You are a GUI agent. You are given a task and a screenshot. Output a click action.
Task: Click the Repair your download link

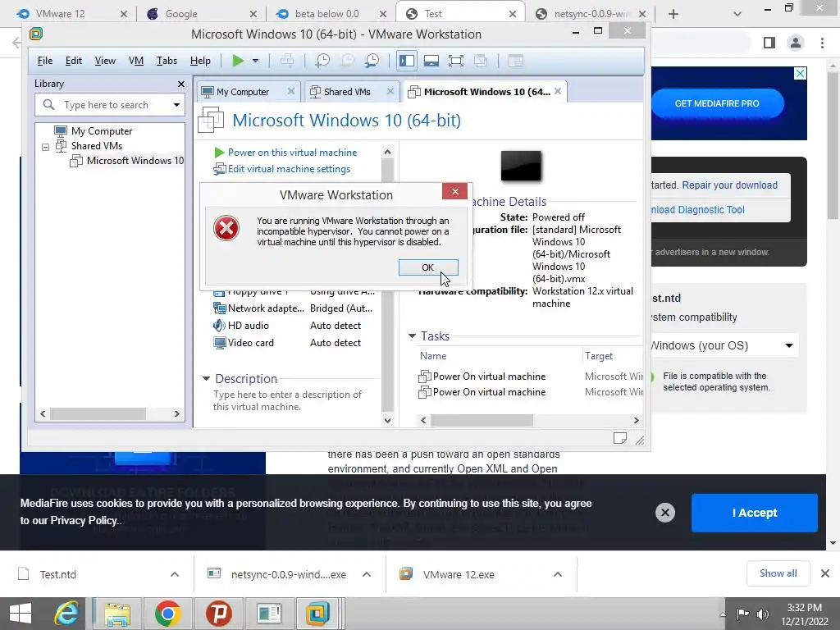pos(729,185)
